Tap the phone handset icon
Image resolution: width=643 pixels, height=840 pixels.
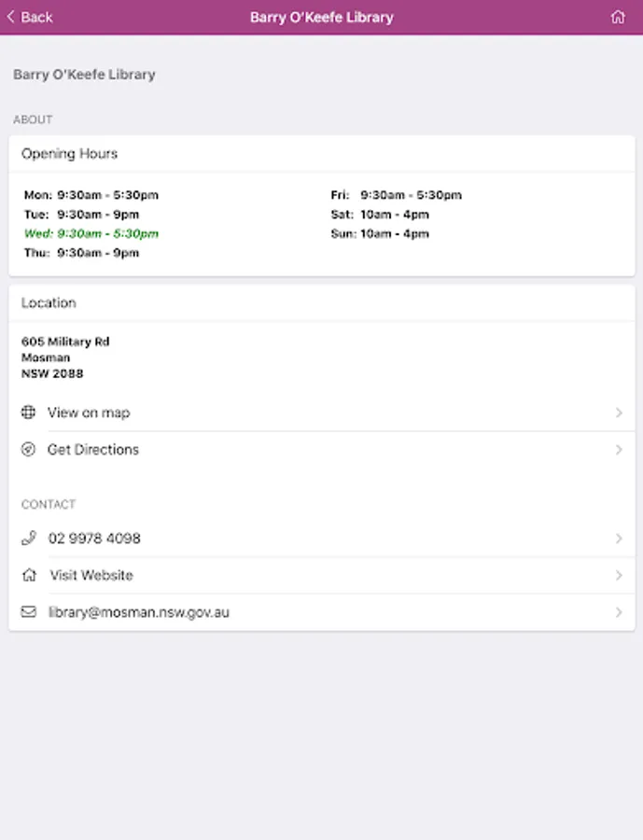pyautogui.click(x=29, y=539)
